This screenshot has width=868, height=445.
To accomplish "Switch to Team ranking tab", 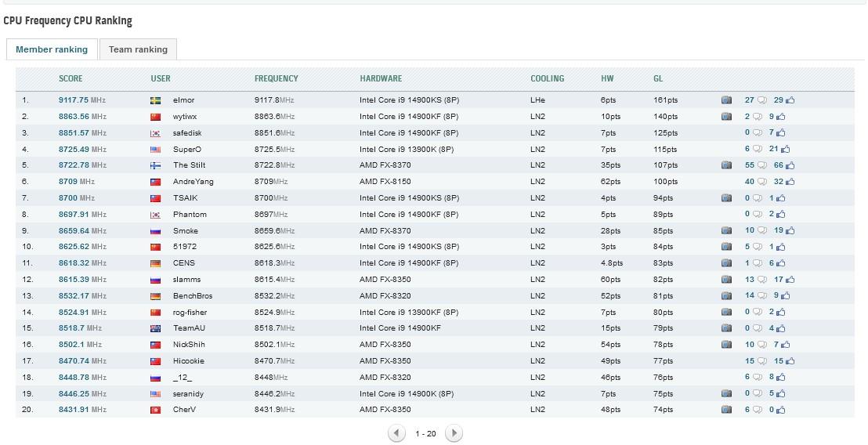I will (138, 49).
